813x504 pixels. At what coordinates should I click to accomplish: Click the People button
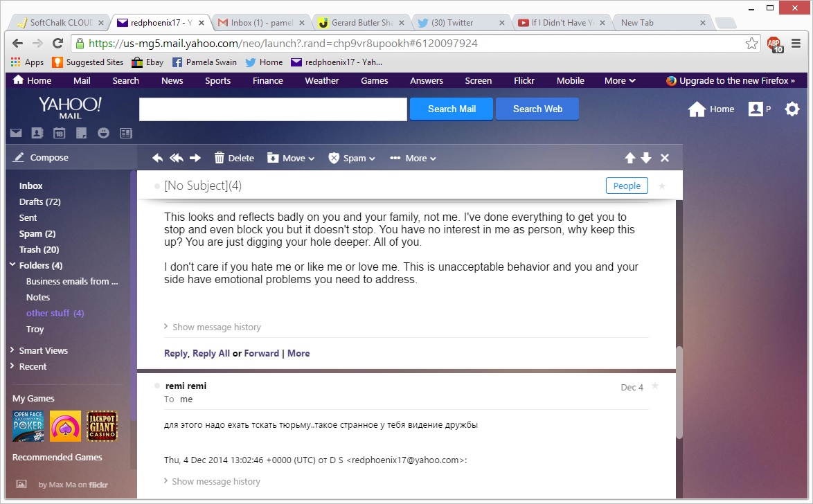(627, 186)
